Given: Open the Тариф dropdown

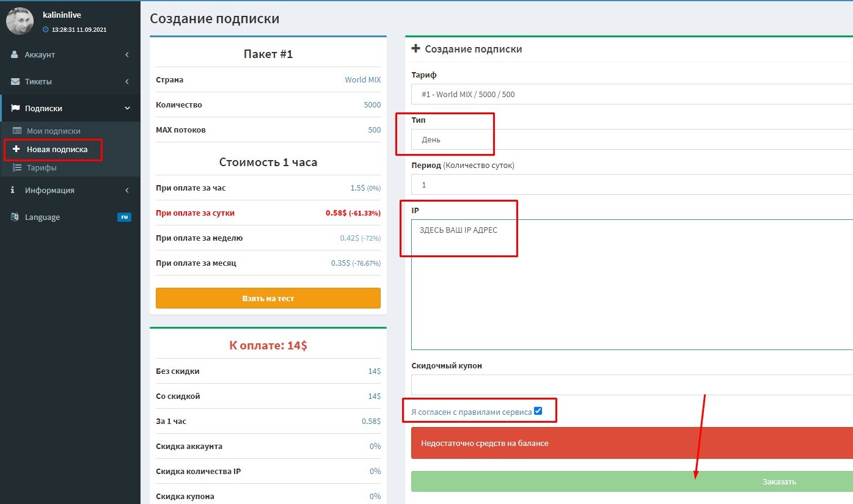Looking at the screenshot, I should [x=632, y=95].
